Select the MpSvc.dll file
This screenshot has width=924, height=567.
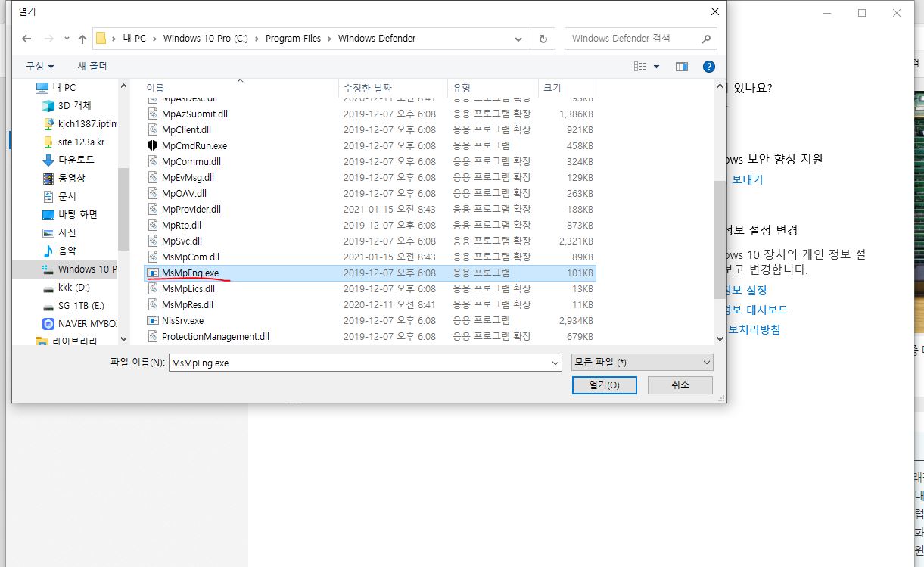pos(370,241)
